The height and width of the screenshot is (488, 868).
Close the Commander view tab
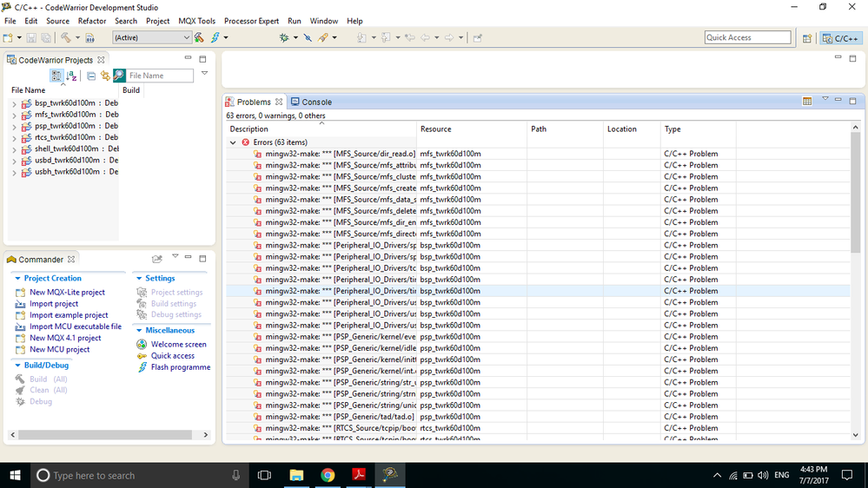[71, 260]
